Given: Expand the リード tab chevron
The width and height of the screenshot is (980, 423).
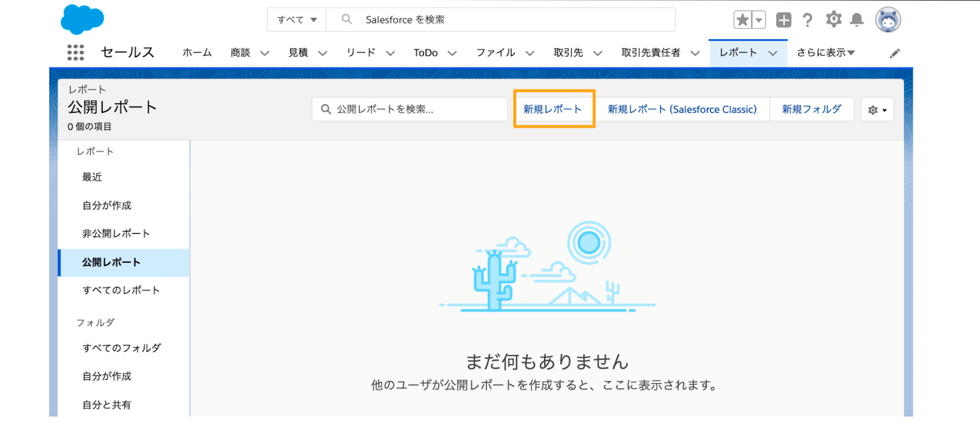Looking at the screenshot, I should pyautogui.click(x=390, y=53).
